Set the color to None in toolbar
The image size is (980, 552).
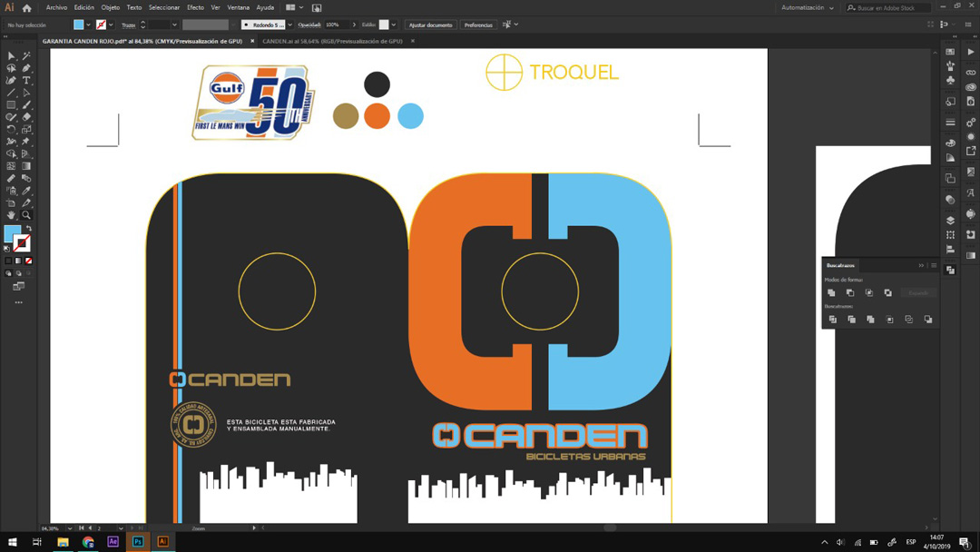(x=28, y=261)
